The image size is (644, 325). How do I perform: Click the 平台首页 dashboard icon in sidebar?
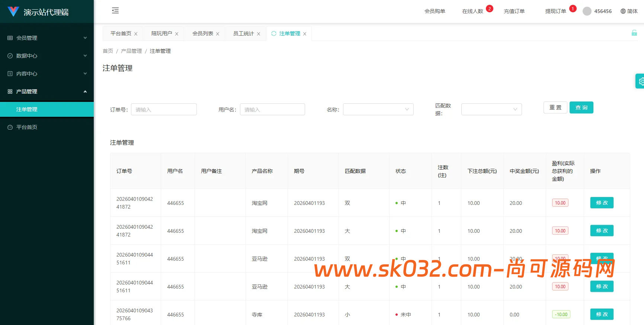(x=10, y=127)
